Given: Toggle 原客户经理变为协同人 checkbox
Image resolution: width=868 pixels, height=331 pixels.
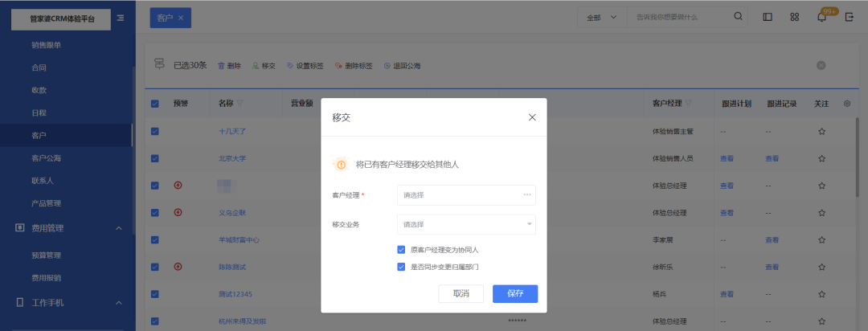Looking at the screenshot, I should tap(401, 250).
